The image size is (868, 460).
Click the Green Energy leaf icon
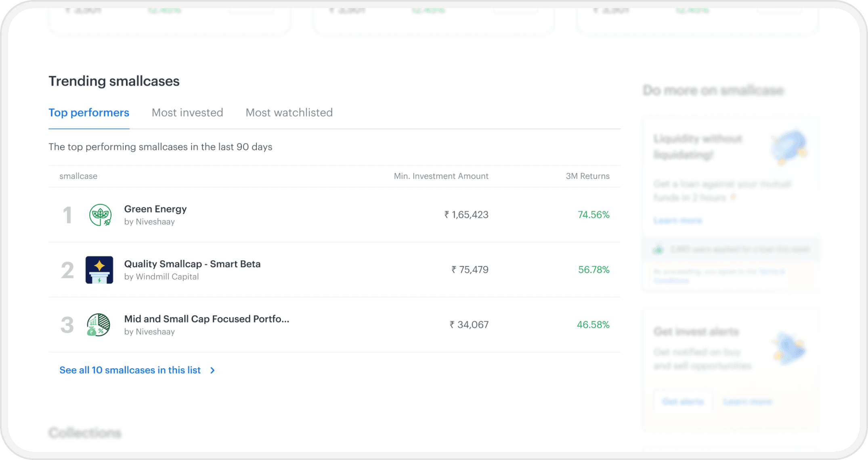pyautogui.click(x=100, y=215)
